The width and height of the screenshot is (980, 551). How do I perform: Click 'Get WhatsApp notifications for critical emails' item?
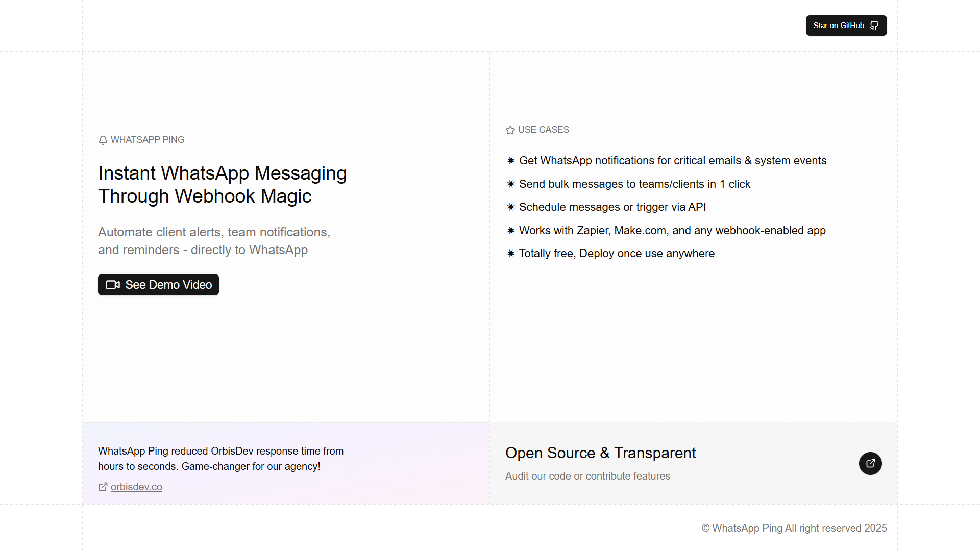[673, 161]
